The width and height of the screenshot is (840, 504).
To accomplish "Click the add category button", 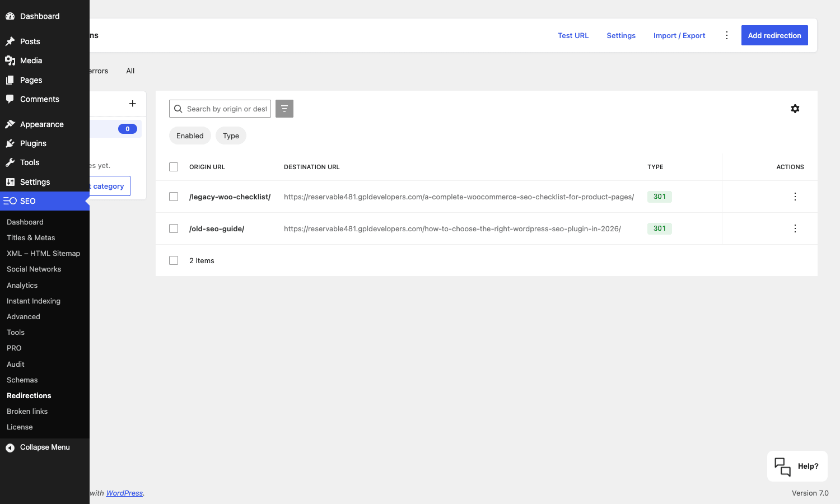I will coord(110,186).
